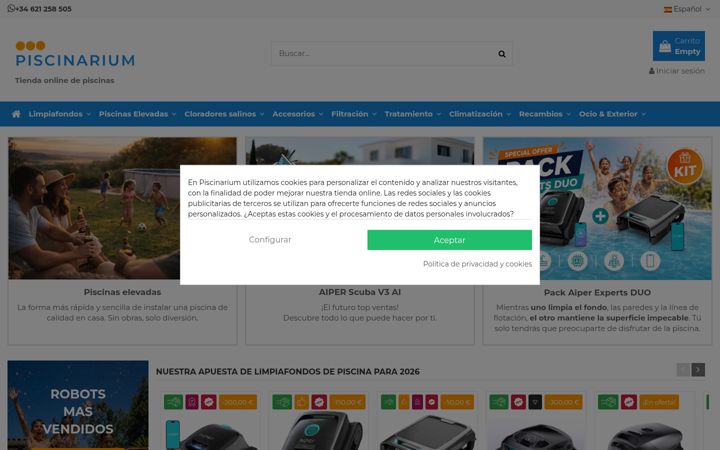Open the Accesorios menu

coord(294,114)
